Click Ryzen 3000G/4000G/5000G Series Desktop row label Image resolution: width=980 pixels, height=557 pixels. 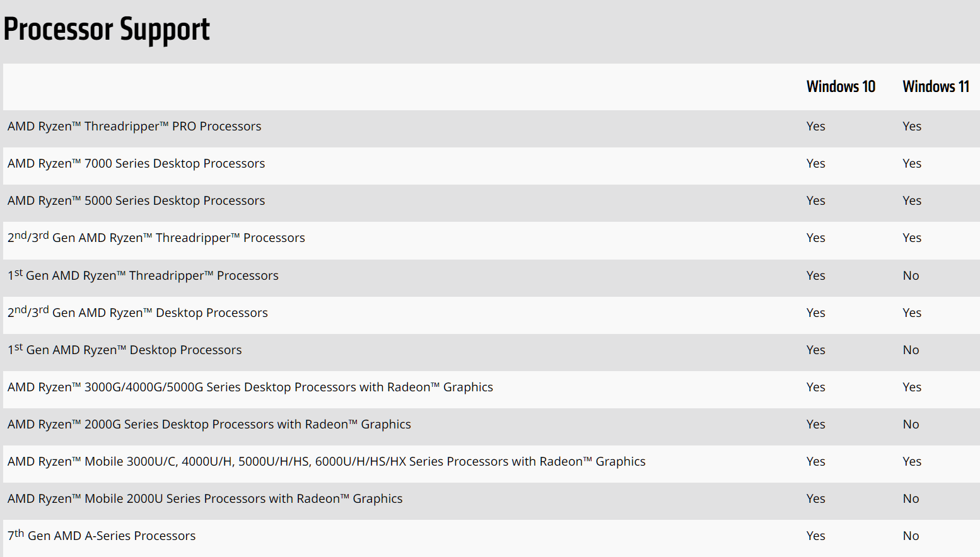coord(250,387)
